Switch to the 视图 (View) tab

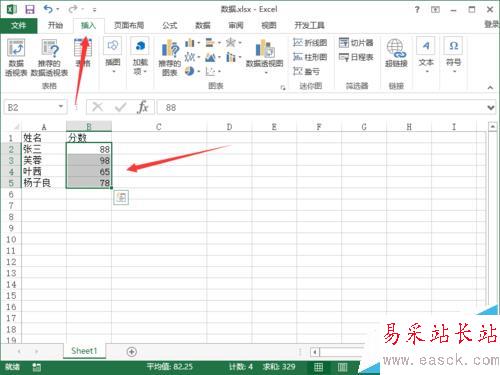click(269, 25)
